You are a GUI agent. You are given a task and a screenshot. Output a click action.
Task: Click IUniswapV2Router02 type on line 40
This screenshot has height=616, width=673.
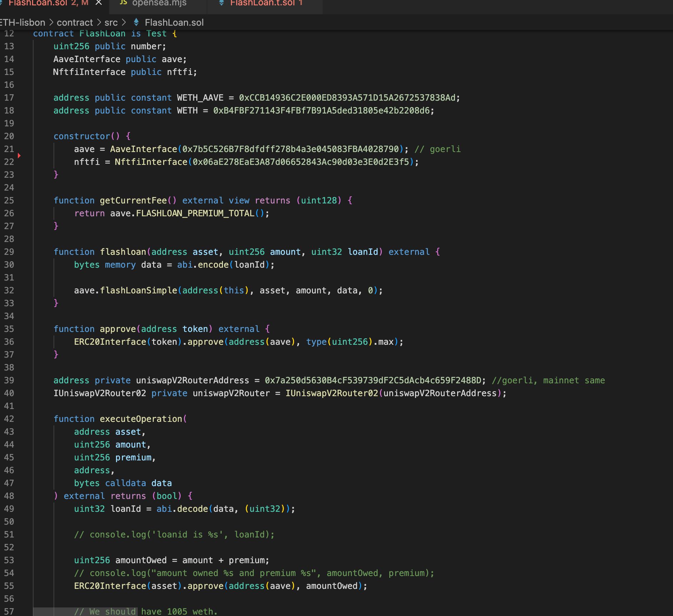100,393
